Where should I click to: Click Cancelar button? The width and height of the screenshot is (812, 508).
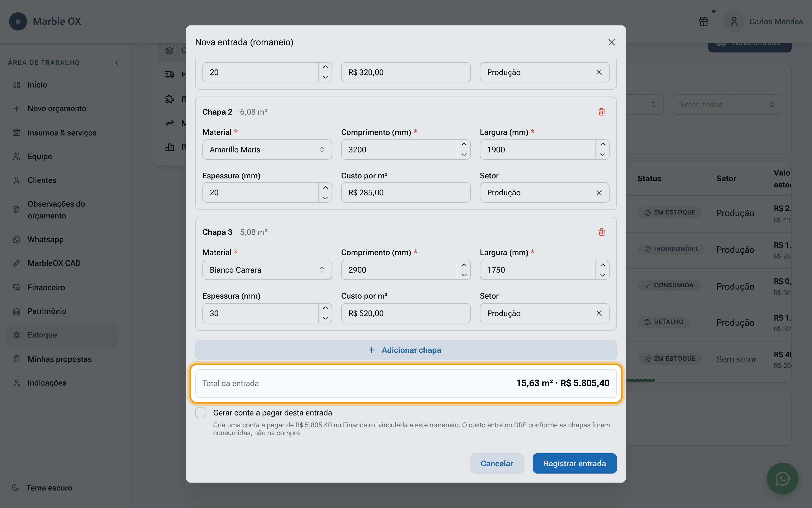tap(497, 463)
